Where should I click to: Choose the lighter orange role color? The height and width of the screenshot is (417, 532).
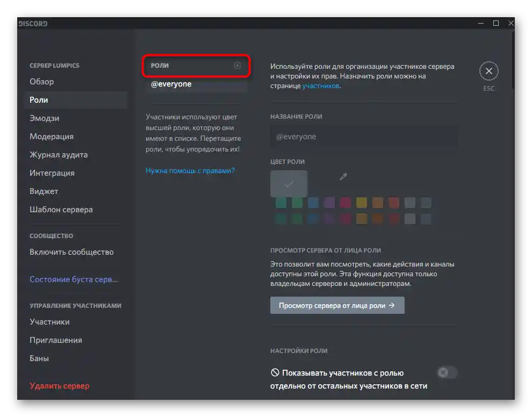click(378, 203)
